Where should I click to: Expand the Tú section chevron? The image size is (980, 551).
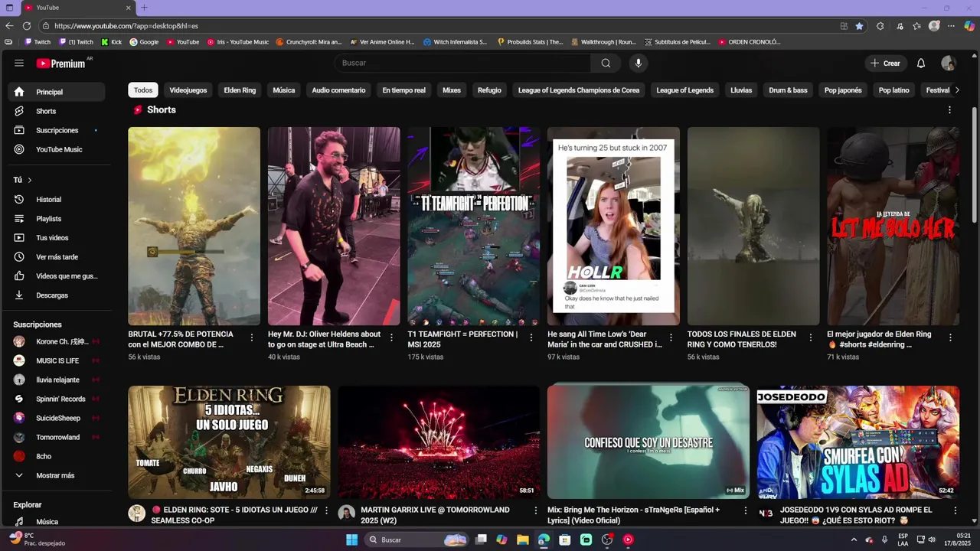pyautogui.click(x=30, y=180)
